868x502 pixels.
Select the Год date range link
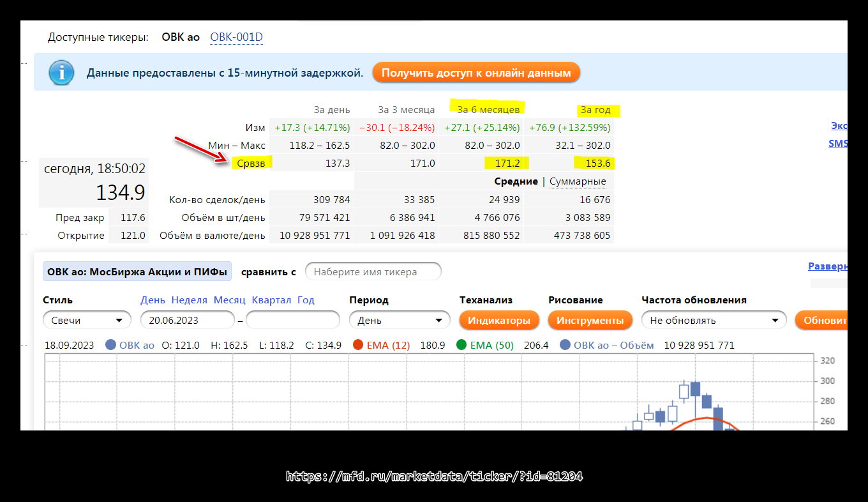point(306,300)
